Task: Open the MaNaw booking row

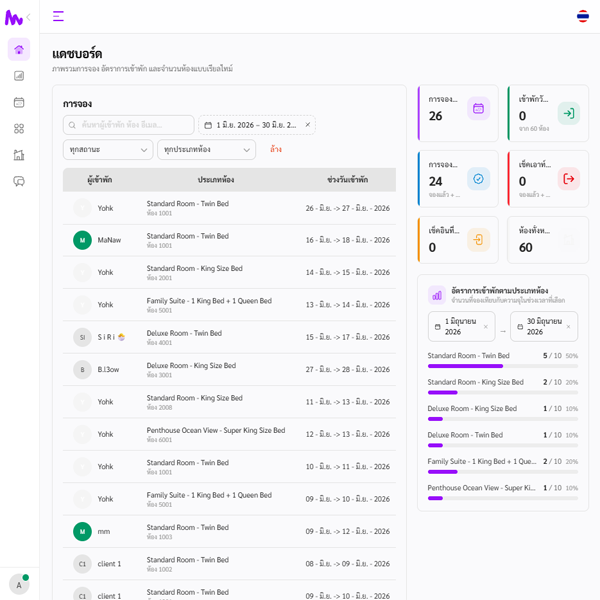Action: click(x=229, y=240)
